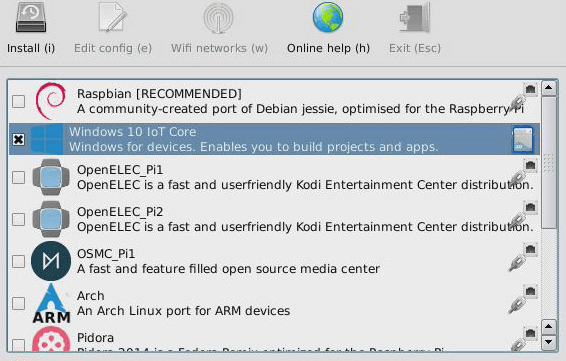566x361 pixels.
Task: Click network cable icon on OSMC_Pi1 row
Action: (x=523, y=258)
